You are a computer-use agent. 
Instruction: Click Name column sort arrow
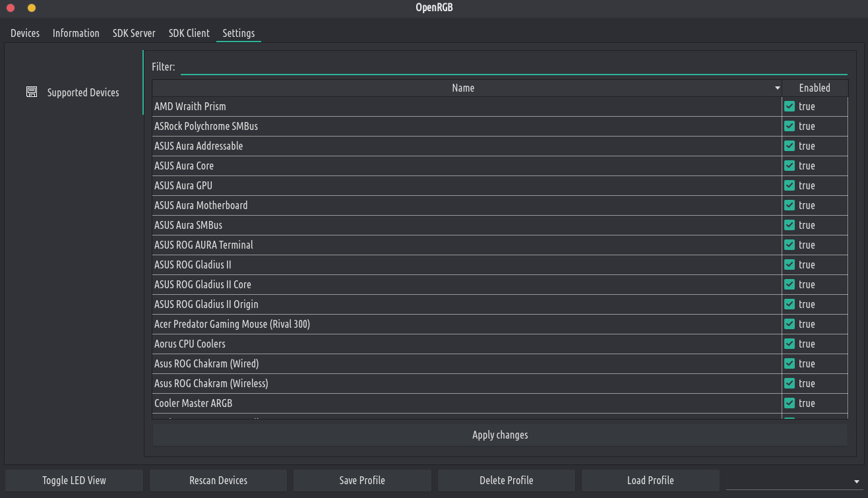click(x=777, y=88)
